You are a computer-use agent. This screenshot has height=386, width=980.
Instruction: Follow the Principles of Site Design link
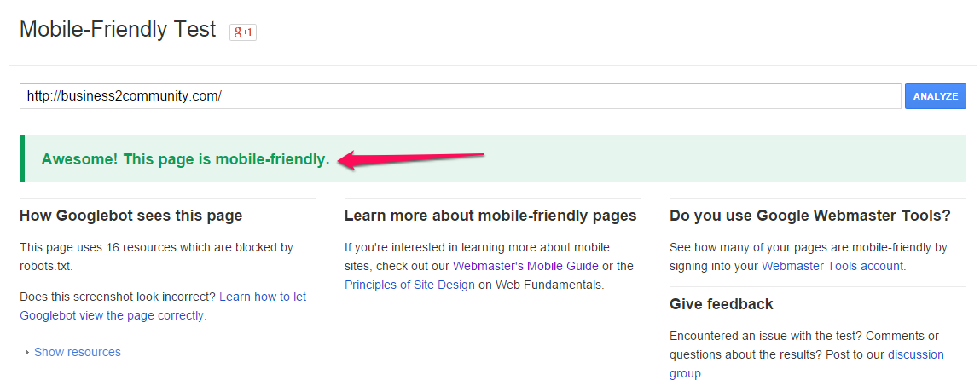tap(409, 285)
